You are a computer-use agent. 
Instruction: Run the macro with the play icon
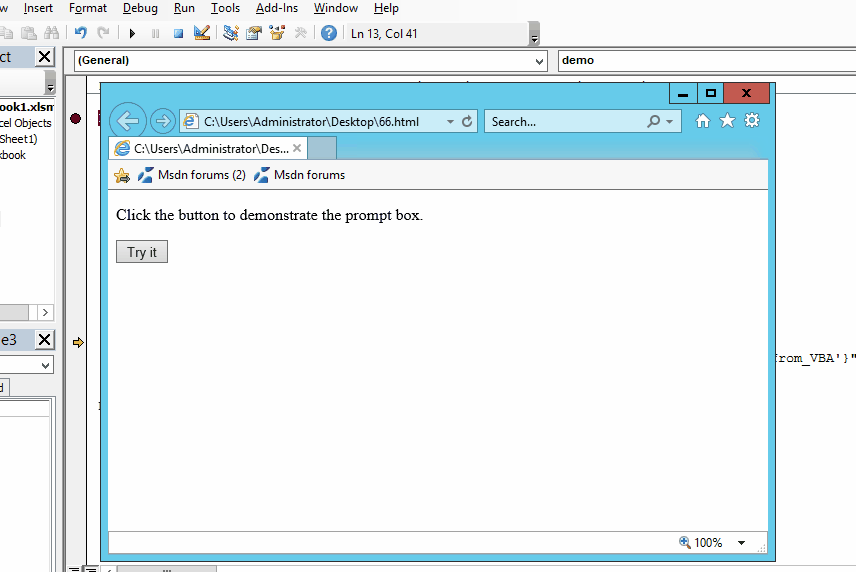(x=132, y=34)
